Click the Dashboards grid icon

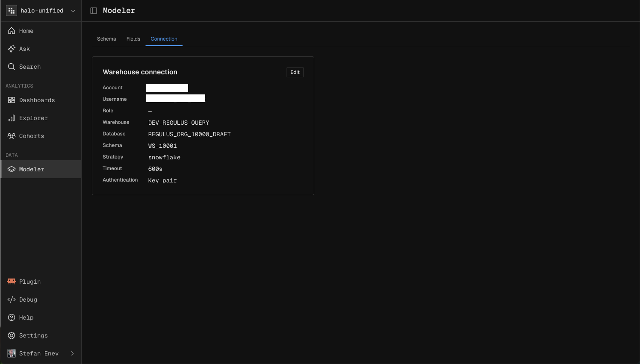click(12, 100)
